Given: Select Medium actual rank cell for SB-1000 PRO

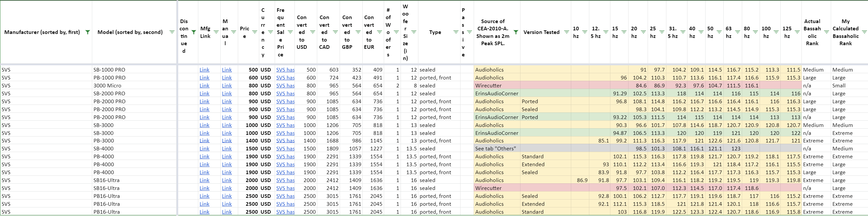Looking at the screenshot, I should (x=816, y=70).
